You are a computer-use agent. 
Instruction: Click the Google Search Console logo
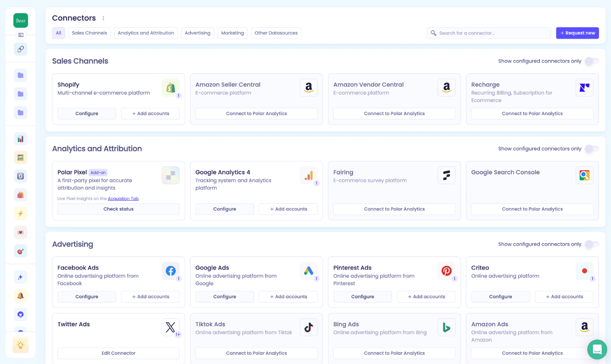click(584, 176)
